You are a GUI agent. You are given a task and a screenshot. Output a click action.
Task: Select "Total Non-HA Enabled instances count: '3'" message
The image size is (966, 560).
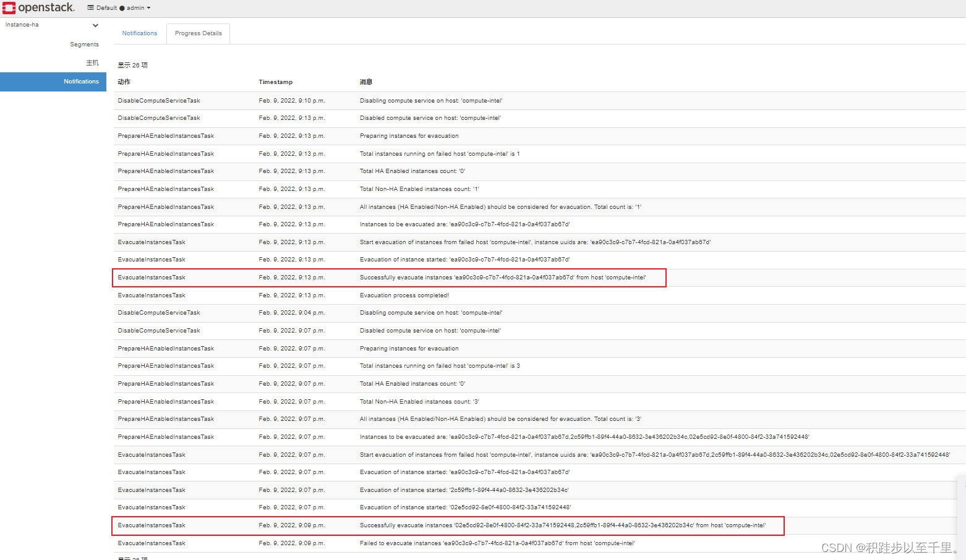point(419,402)
